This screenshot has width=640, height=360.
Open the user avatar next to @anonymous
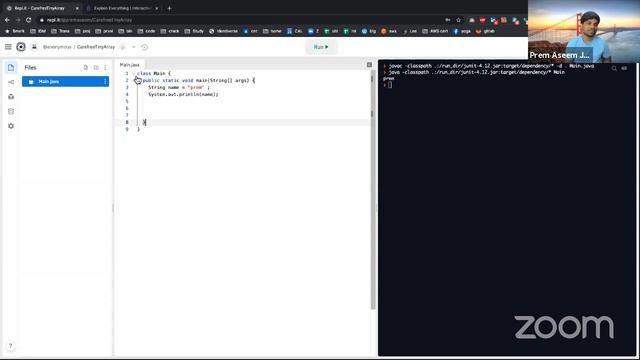[x=34, y=47]
